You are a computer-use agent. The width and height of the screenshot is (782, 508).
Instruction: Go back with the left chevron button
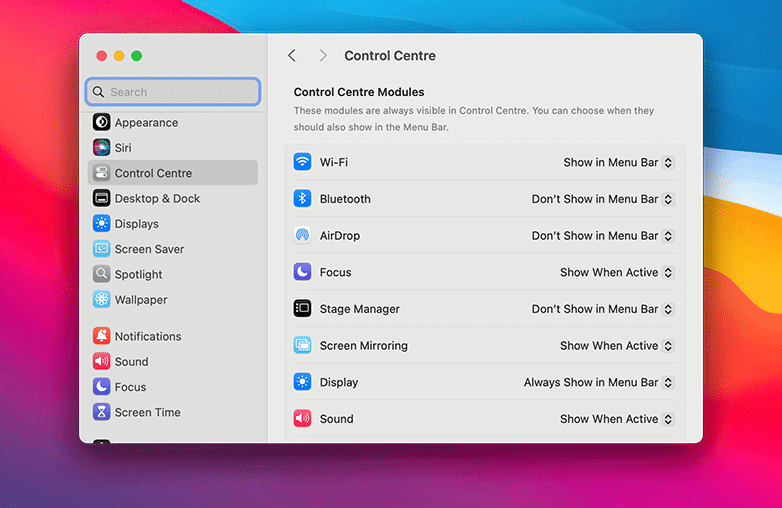[x=292, y=55]
